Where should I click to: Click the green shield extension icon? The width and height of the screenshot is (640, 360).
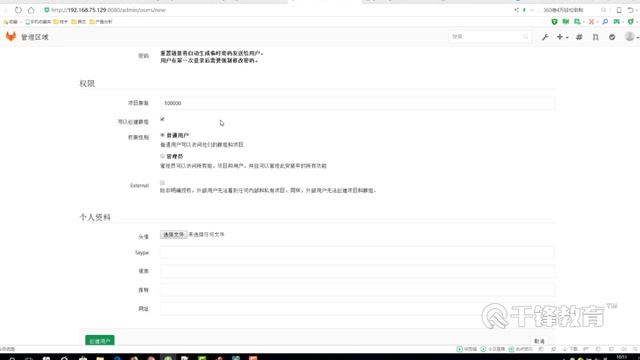tap(554, 22)
